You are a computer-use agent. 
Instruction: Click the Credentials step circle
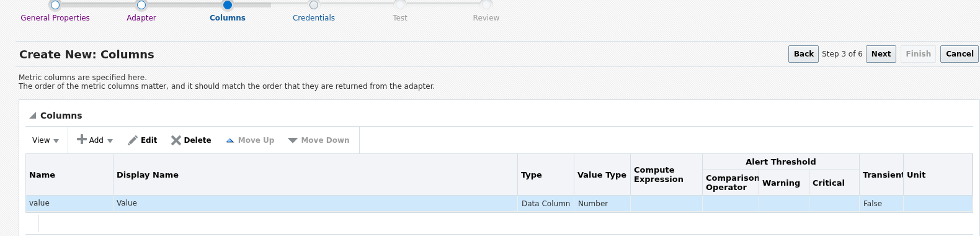click(314, 5)
